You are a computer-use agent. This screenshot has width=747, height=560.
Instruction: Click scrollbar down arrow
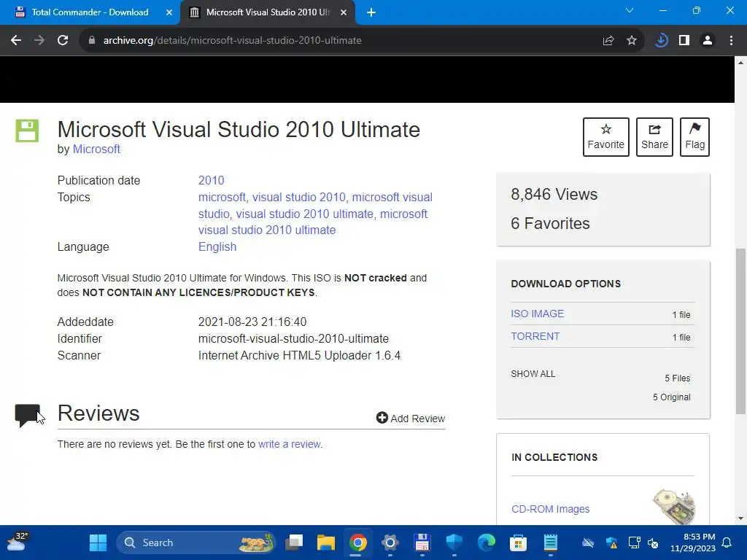(740, 518)
